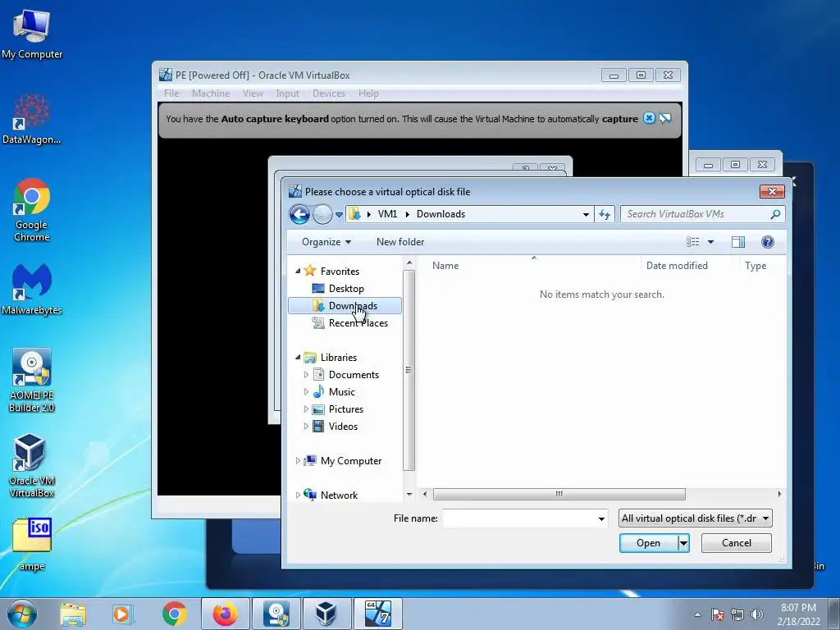Viewport: 840px width, 630px height.
Task: Open View menu in VirtualBox window
Action: pyautogui.click(x=253, y=94)
